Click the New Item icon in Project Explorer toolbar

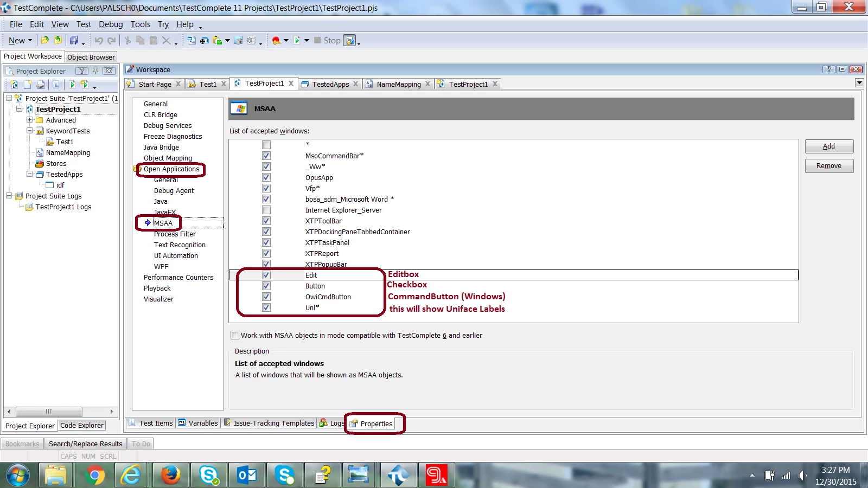pos(28,85)
